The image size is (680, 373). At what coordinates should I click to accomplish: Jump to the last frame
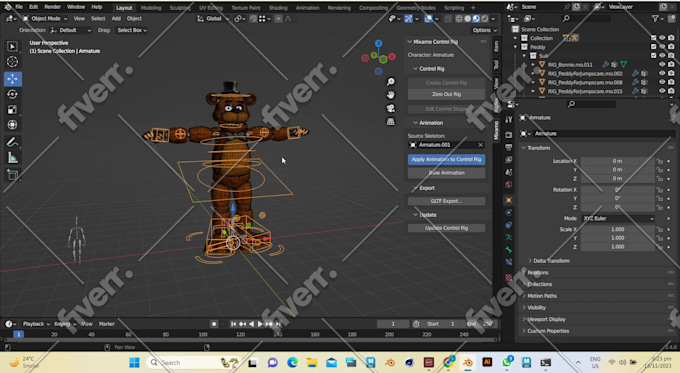tap(278, 324)
